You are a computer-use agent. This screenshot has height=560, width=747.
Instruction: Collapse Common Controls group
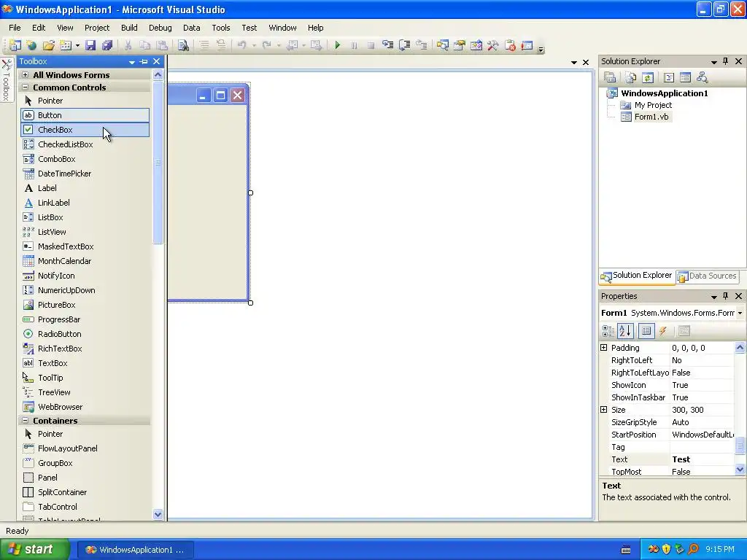point(26,87)
